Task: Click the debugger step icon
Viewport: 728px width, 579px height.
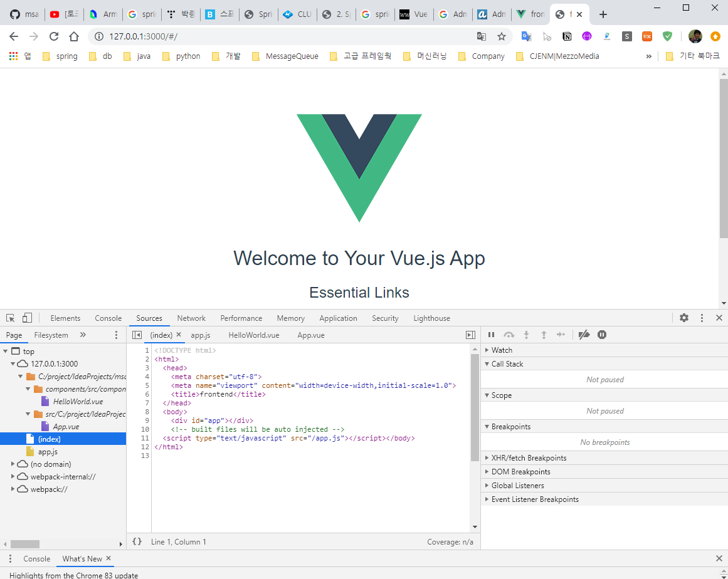Action: pyautogui.click(x=561, y=335)
